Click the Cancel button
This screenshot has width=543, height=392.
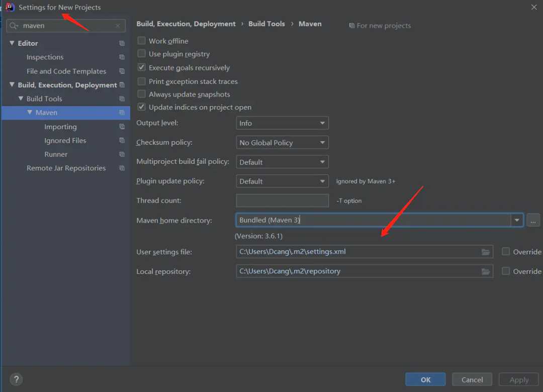coord(472,379)
